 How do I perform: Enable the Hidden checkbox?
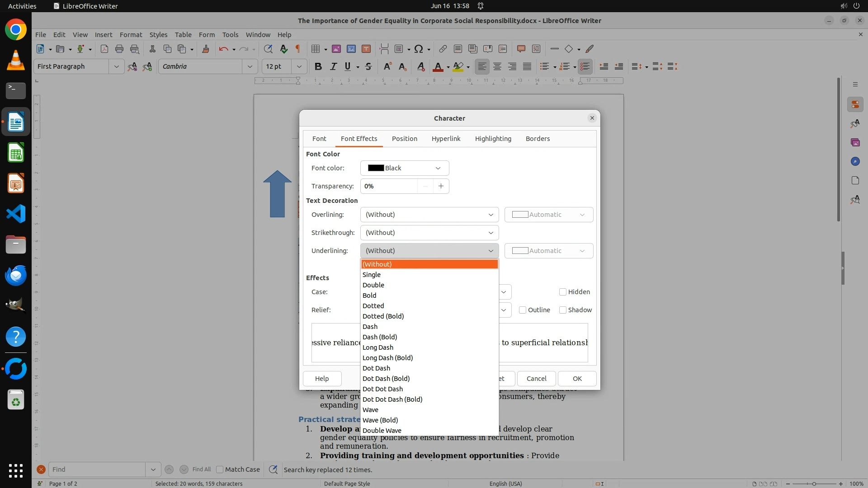(563, 292)
